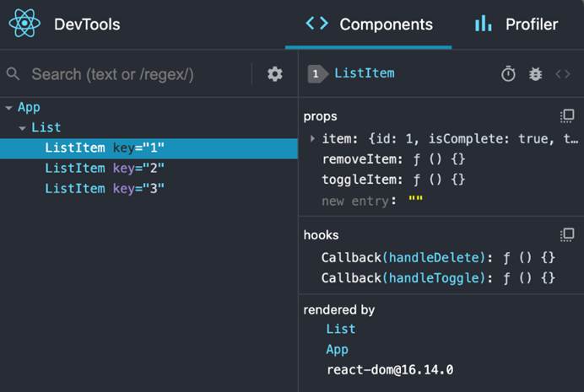Click the key badge numbered 1
Screen dimensions: 584x392
[x=317, y=73]
